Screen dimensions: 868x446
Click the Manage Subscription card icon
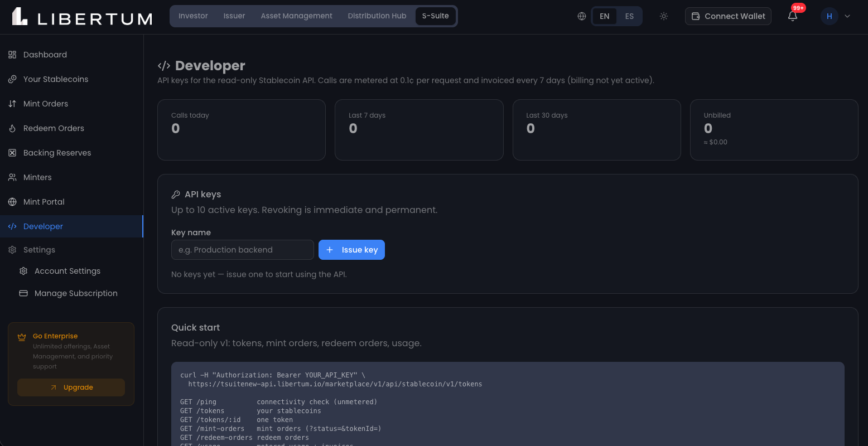click(23, 293)
